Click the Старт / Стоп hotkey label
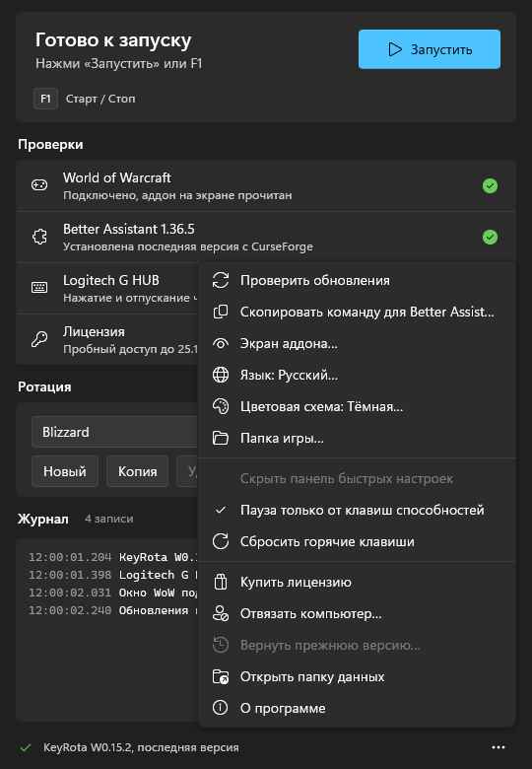Screen dimensions: 532x769 click(x=100, y=99)
